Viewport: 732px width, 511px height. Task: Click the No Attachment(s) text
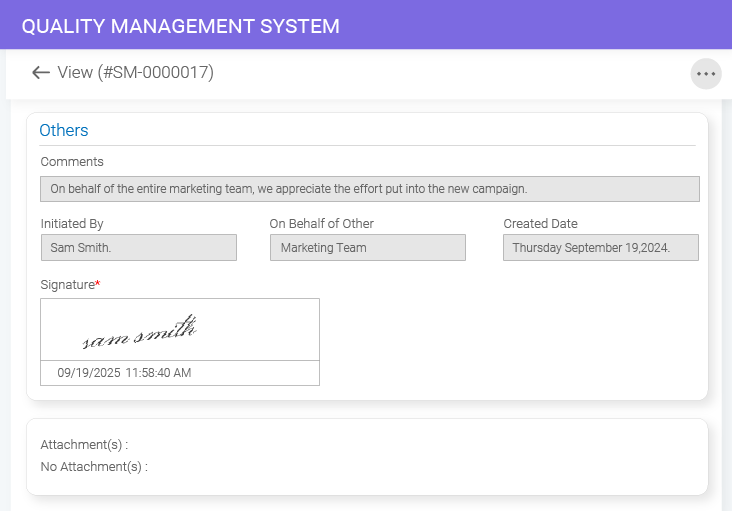(x=94, y=467)
